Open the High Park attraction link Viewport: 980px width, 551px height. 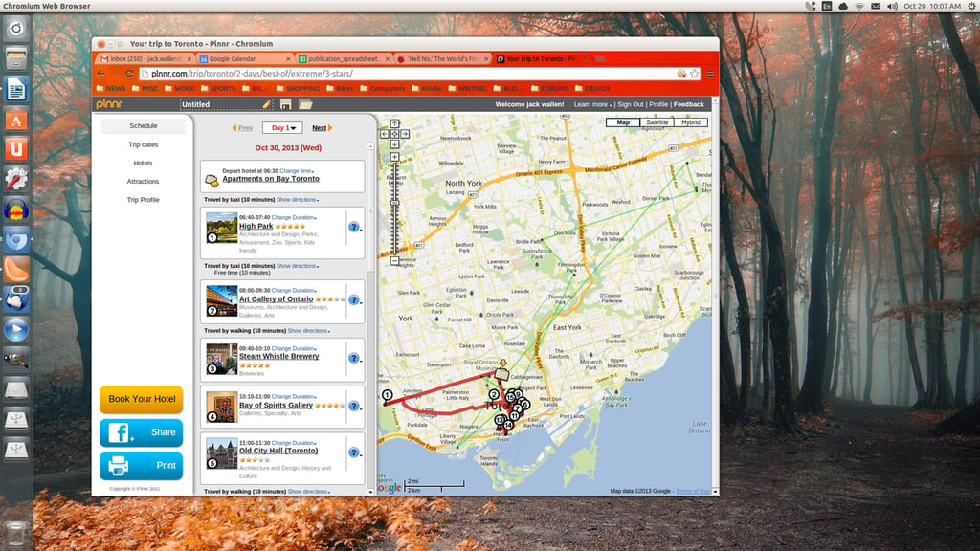[256, 226]
